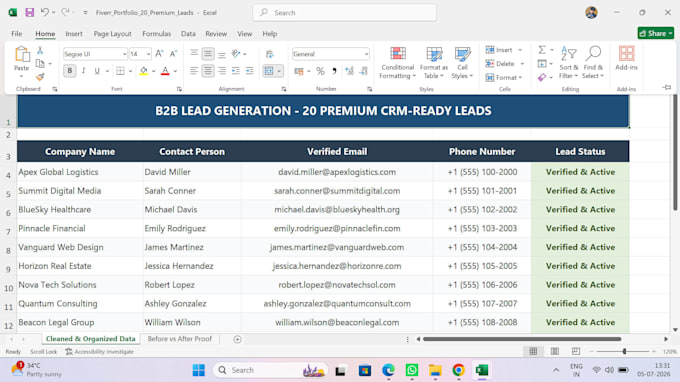Image resolution: width=680 pixels, height=382 pixels.
Task: Switch to the Data tab
Action: [188, 33]
